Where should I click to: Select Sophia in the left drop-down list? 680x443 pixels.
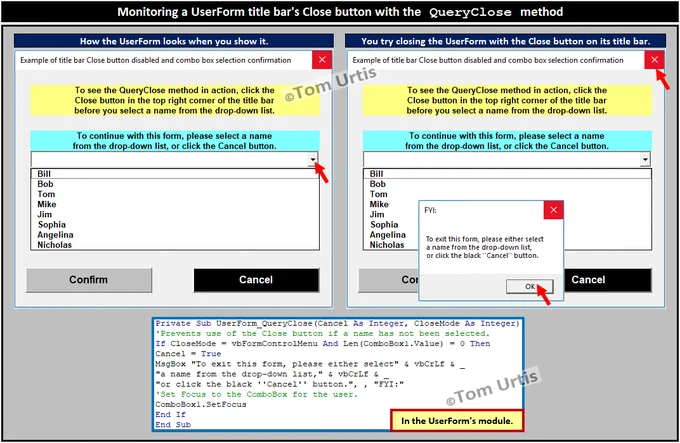[175, 225]
